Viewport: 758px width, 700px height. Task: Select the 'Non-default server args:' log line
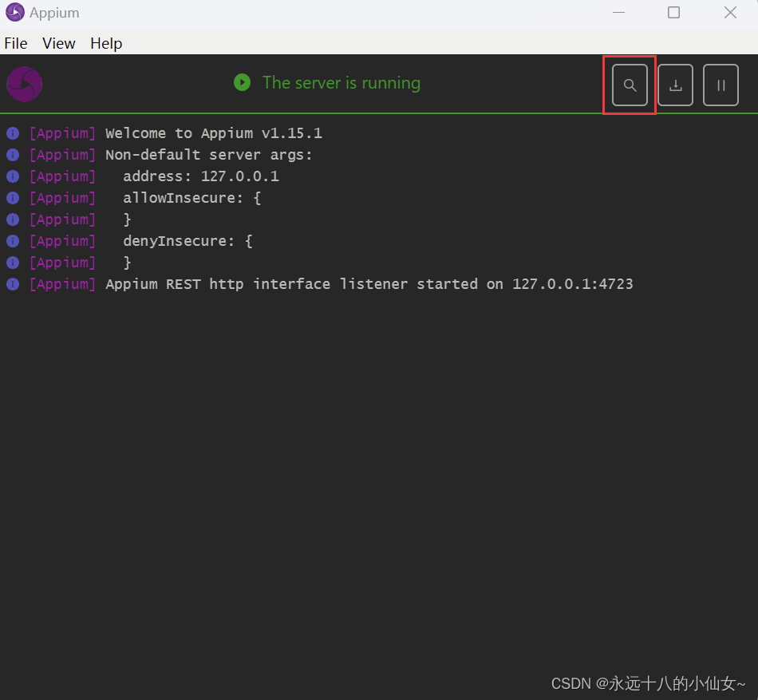tap(209, 155)
